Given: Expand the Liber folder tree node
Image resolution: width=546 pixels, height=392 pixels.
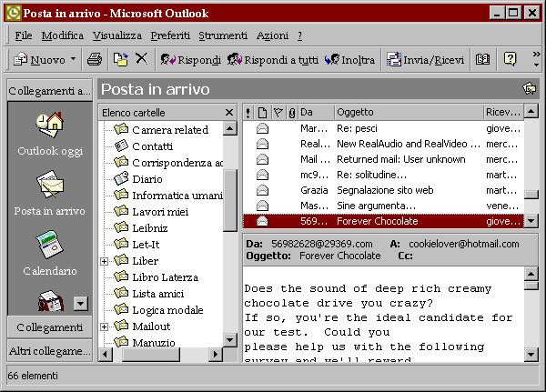Looking at the screenshot, I should tap(104, 261).
